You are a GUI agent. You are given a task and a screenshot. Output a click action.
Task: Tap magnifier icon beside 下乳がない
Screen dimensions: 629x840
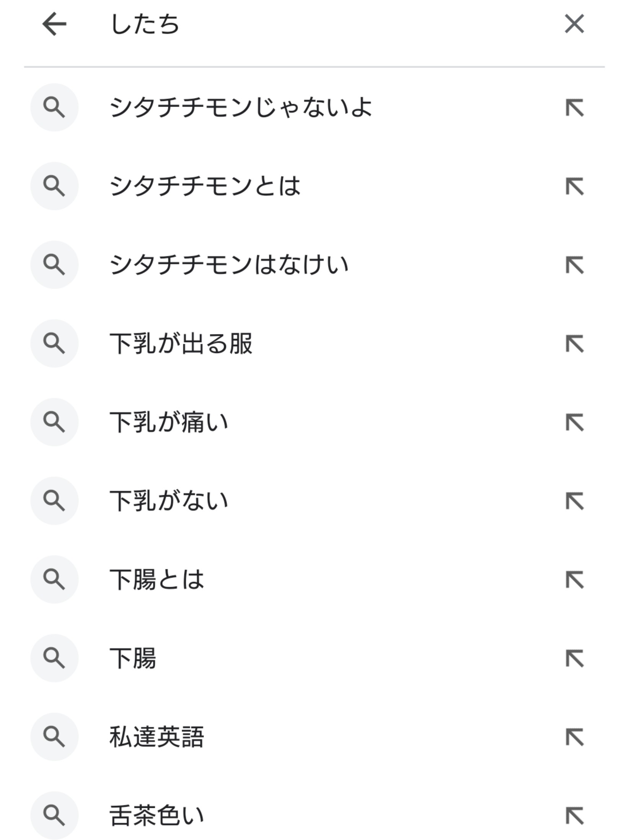coord(54,501)
